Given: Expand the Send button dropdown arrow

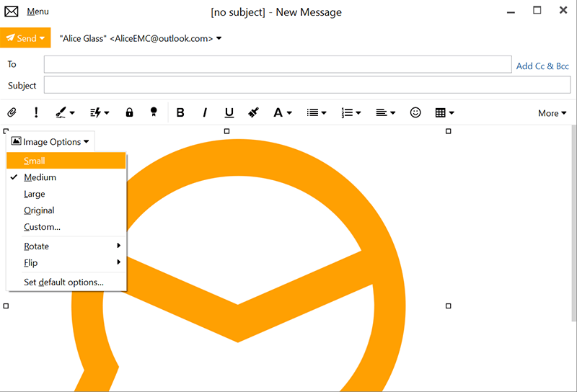Looking at the screenshot, I should pos(43,38).
